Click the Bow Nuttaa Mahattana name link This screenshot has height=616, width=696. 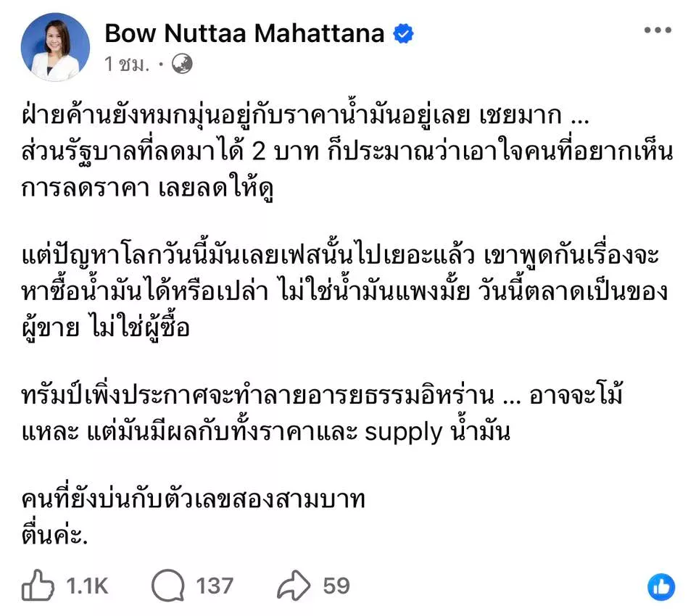244,33
